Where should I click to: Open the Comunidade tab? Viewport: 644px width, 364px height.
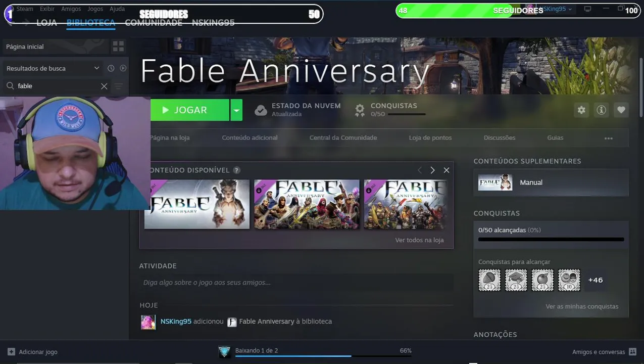(x=154, y=23)
